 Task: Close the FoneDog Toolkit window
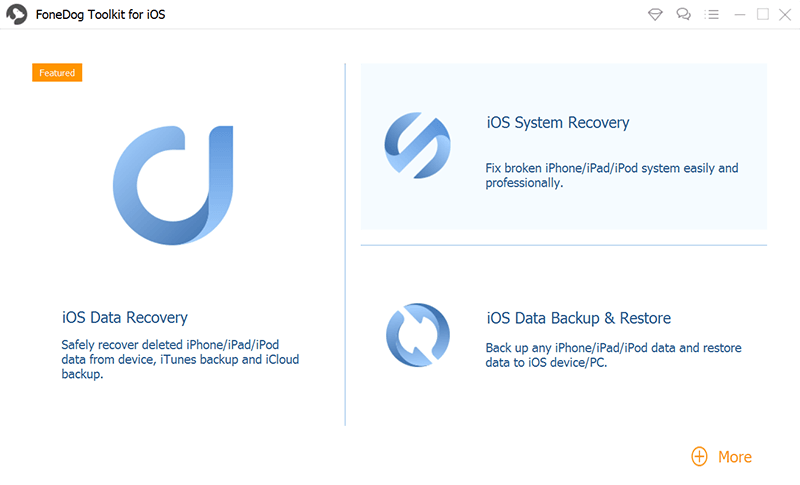(x=785, y=14)
